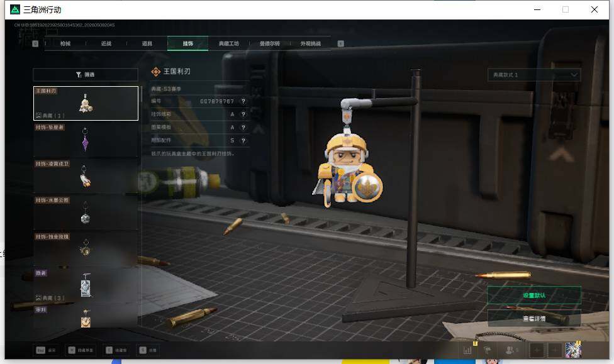Open the bar chart stats icon
The height and width of the screenshot is (364, 614).
(x=467, y=350)
